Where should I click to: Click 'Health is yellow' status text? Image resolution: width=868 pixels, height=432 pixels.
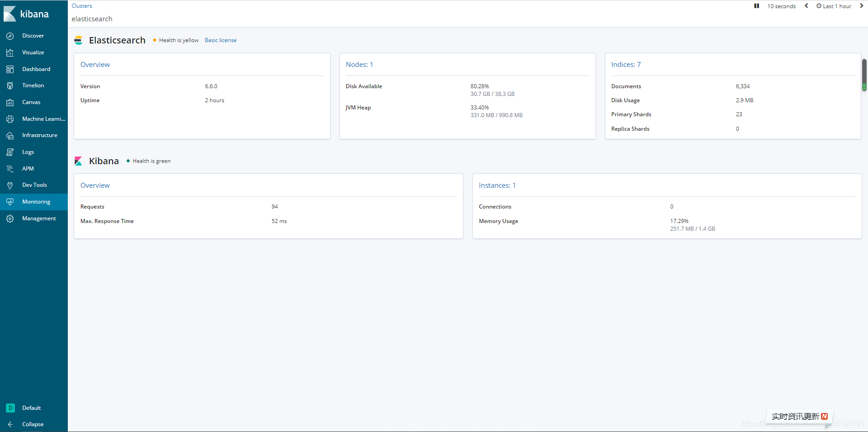point(179,40)
